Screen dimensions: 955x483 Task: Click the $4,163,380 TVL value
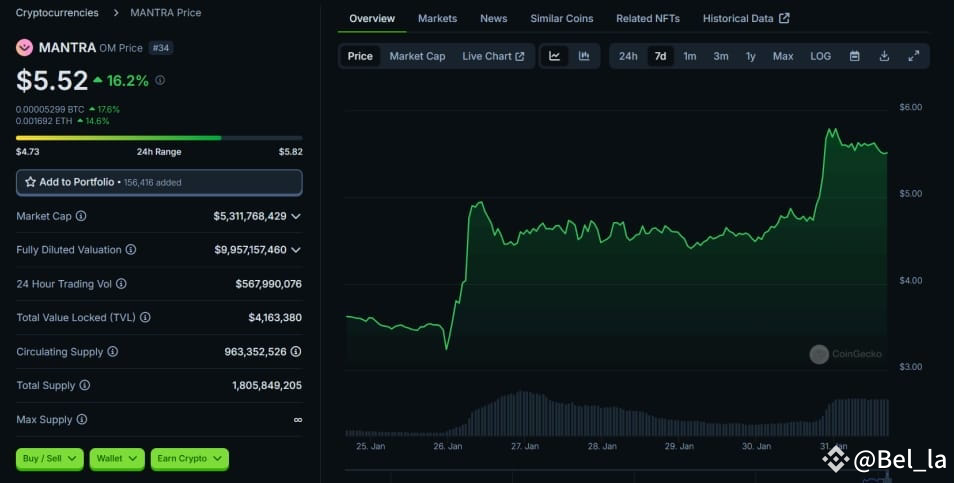click(x=275, y=317)
